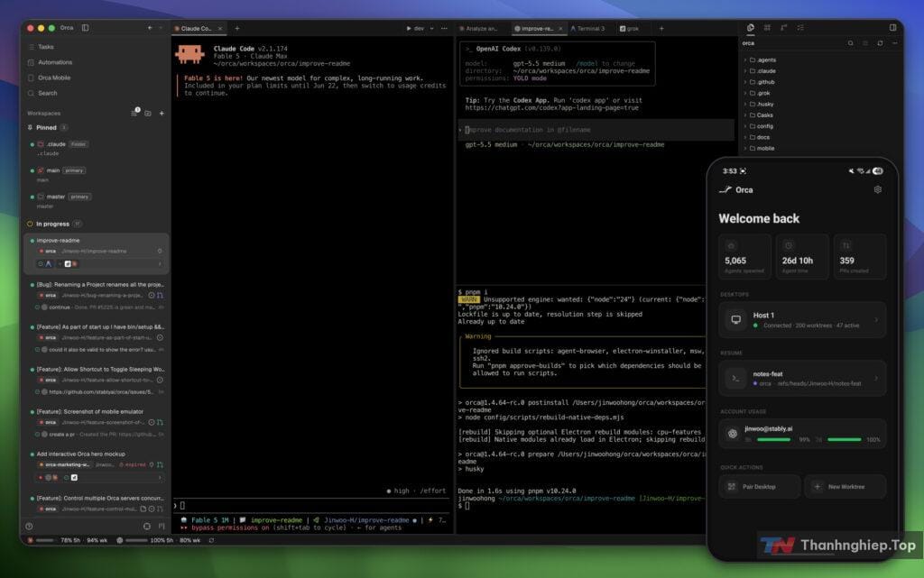Select the source control branch icon
The width and height of the screenshot is (924, 578).
784,28
